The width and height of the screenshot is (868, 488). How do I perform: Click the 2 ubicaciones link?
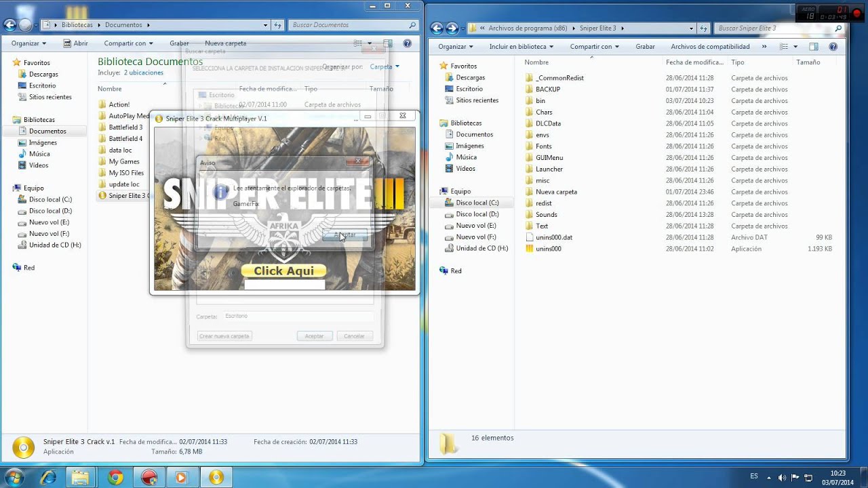coord(143,73)
